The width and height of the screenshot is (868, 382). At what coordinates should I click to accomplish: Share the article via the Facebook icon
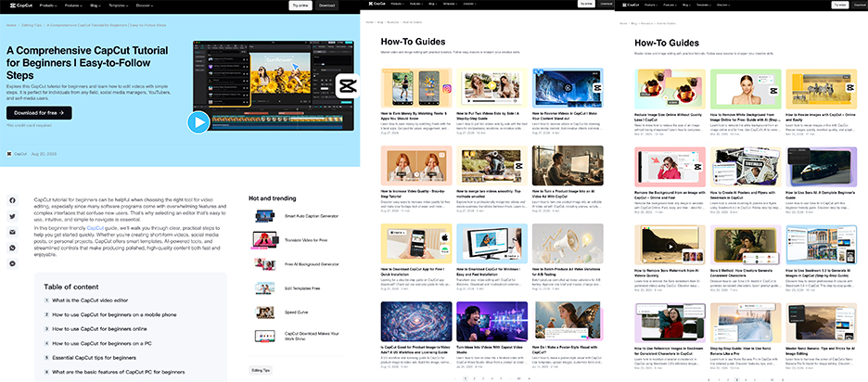(x=12, y=201)
